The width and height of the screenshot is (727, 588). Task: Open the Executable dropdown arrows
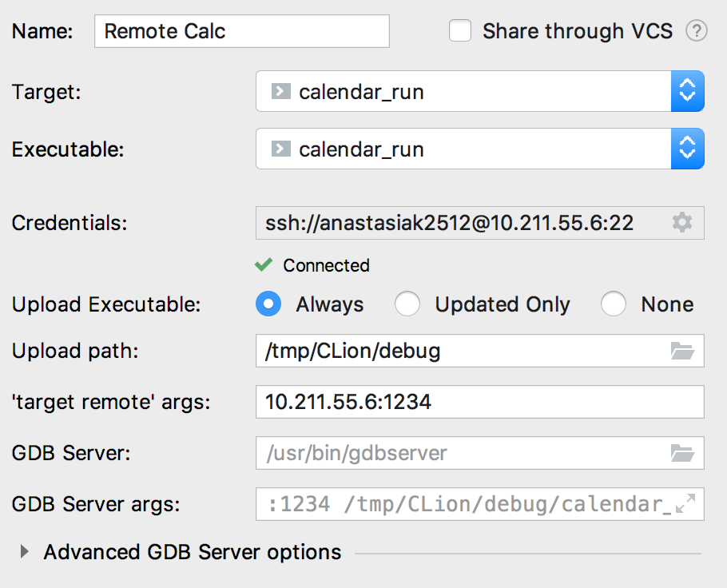tap(687, 149)
